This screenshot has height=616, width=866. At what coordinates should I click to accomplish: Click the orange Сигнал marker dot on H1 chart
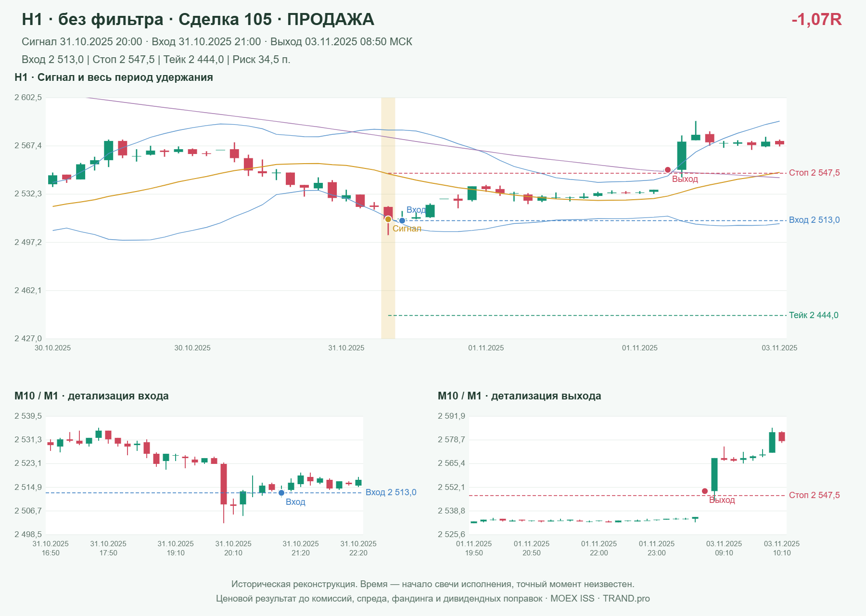[388, 219]
